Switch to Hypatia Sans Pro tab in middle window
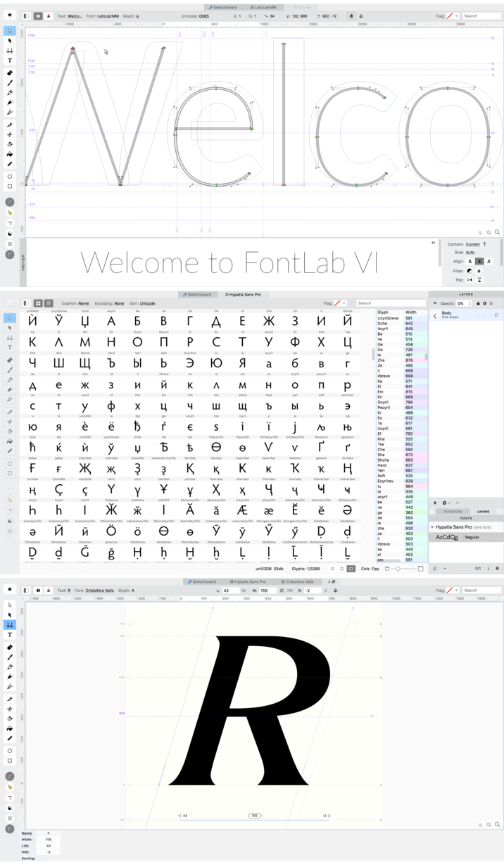 [x=243, y=294]
